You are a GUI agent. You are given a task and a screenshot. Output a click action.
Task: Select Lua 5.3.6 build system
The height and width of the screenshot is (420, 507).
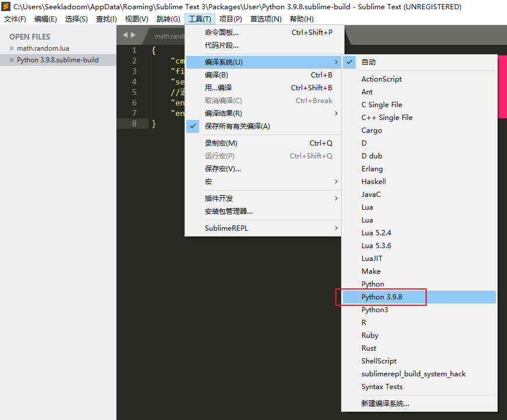[x=419, y=246]
